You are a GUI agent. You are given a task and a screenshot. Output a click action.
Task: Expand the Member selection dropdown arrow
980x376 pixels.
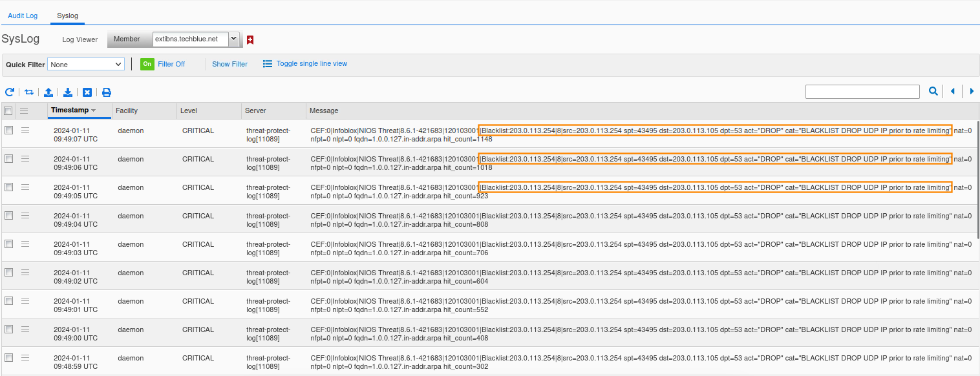tap(233, 39)
